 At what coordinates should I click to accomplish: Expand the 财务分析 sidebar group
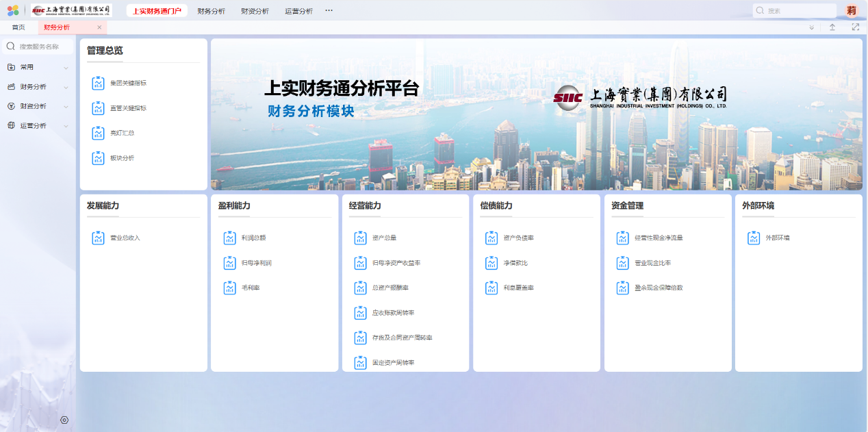[66, 87]
